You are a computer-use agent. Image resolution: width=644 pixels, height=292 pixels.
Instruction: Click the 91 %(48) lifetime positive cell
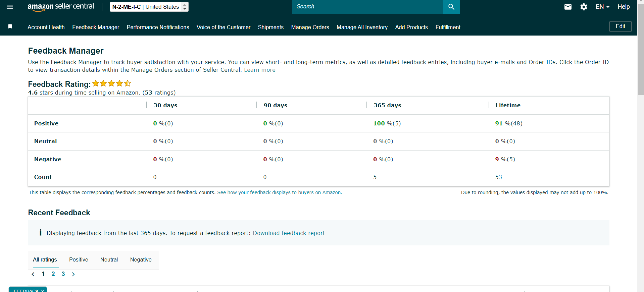pos(509,123)
